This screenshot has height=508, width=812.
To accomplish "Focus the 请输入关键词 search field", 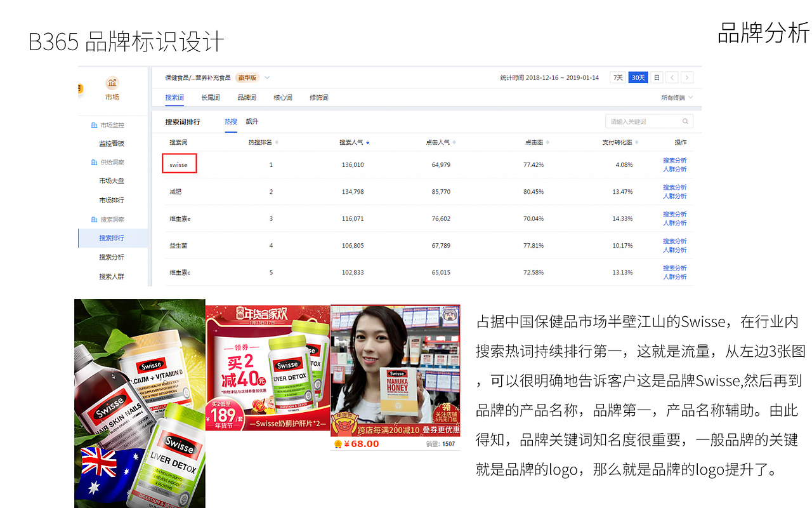I will (649, 121).
